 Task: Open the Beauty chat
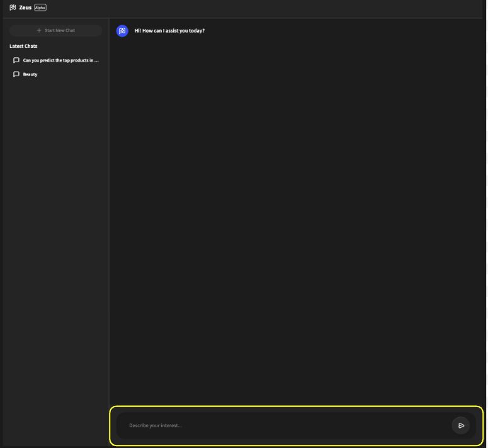(30, 74)
